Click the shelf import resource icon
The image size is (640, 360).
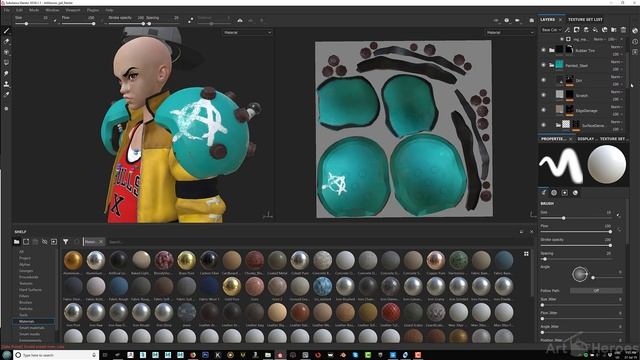tap(54, 242)
